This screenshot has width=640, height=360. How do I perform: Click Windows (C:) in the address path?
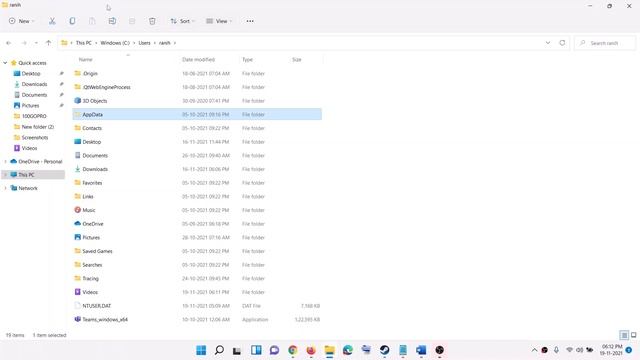(115, 43)
